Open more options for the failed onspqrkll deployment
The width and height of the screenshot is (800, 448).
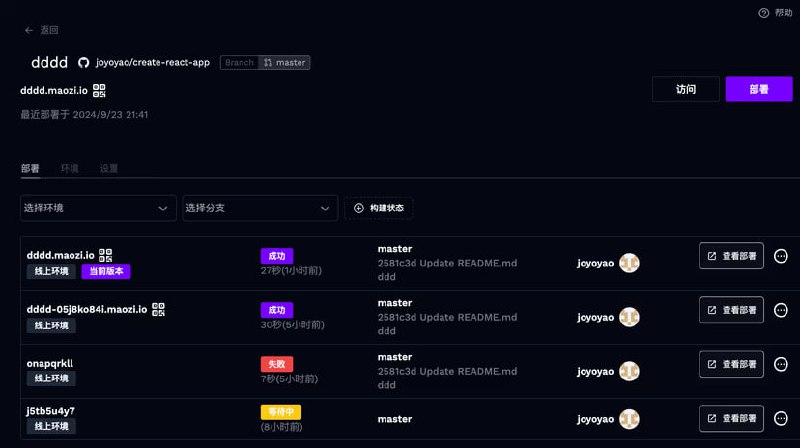click(x=781, y=364)
